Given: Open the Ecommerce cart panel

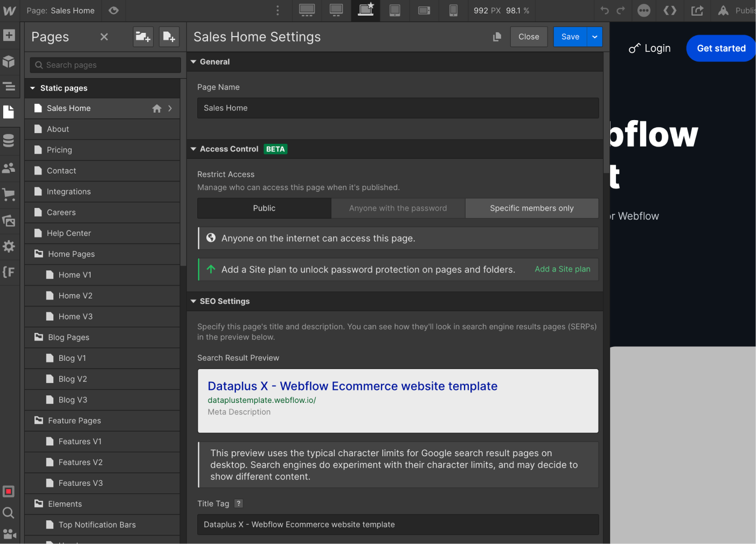Looking at the screenshot, I should [x=9, y=194].
